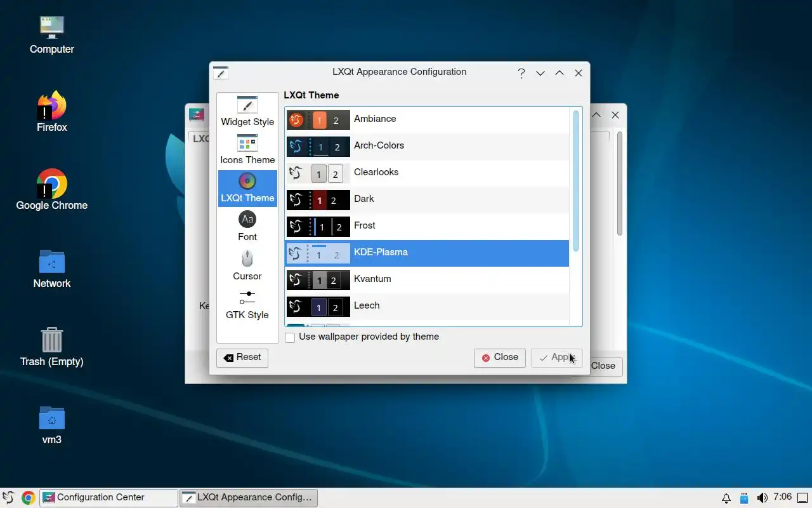Click the theme list vertical scrollbar
Viewport: 812px width, 508px height.
[576, 181]
